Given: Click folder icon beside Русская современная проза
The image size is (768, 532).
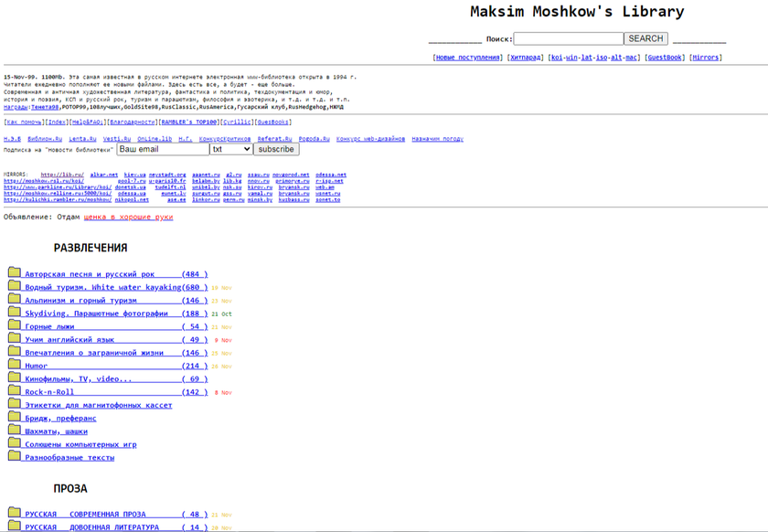Looking at the screenshot, I should tap(15, 513).
